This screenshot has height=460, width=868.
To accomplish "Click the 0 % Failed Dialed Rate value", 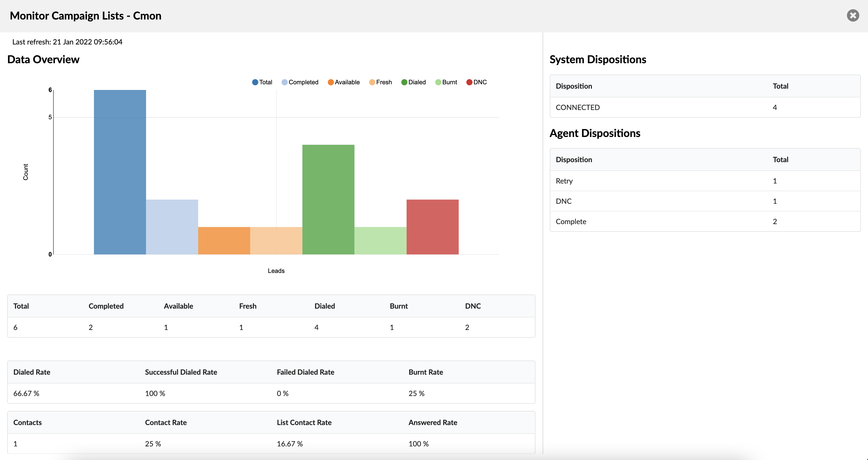I will [x=282, y=393].
